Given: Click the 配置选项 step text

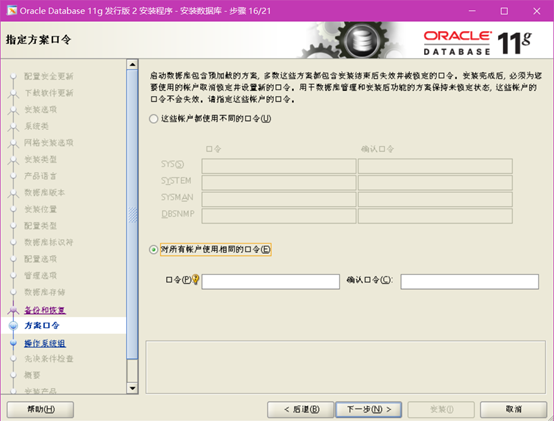Looking at the screenshot, I should [40, 259].
